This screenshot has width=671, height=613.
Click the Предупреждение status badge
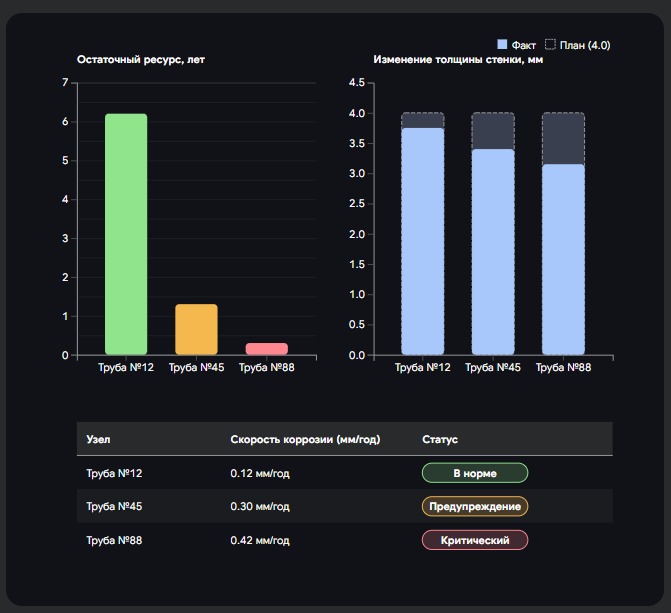click(475, 506)
